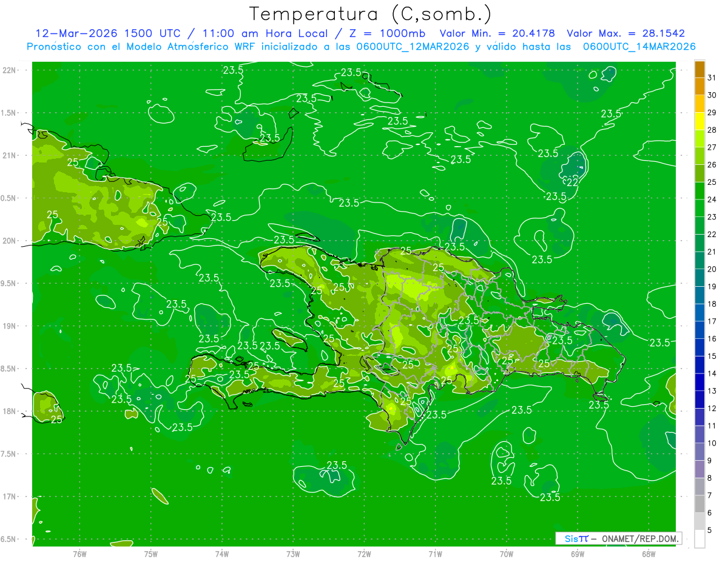Image resolution: width=728 pixels, height=562 pixels.
Task: Click the latitude axis label "8.5N"
Action: tap(8, 369)
